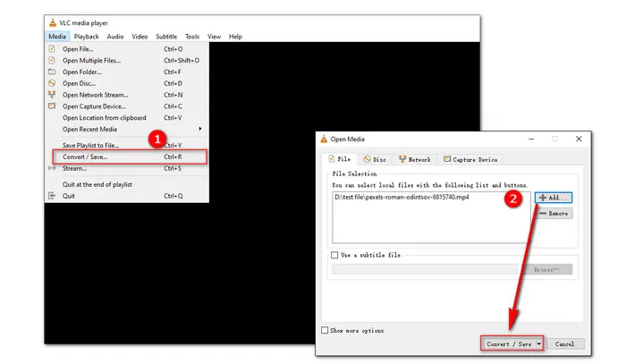Open the Playback menu

point(86,37)
